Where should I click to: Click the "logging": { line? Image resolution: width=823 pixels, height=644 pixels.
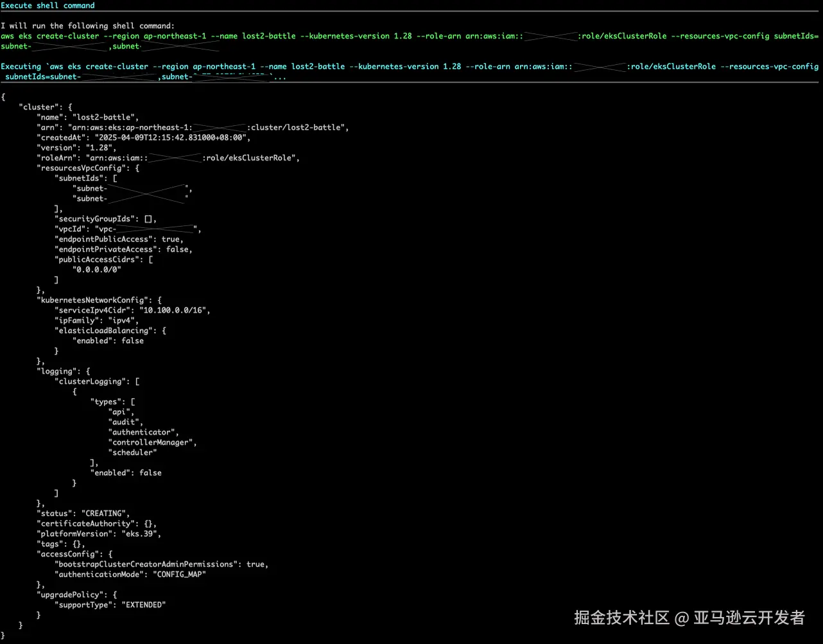tap(64, 371)
